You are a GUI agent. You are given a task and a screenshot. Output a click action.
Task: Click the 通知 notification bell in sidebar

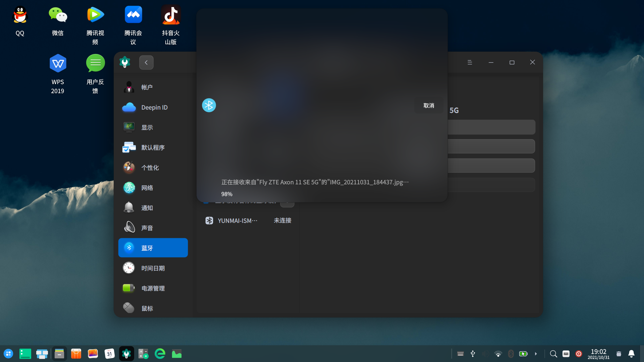129,208
